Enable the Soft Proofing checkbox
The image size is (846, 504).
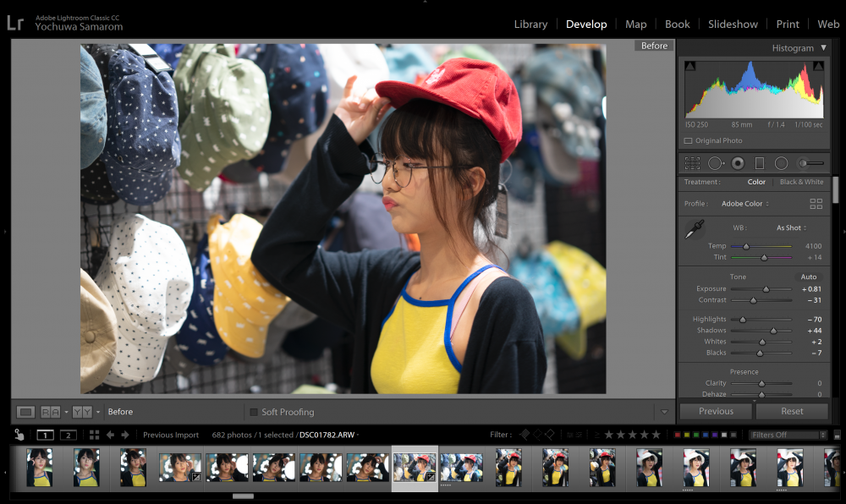[254, 412]
